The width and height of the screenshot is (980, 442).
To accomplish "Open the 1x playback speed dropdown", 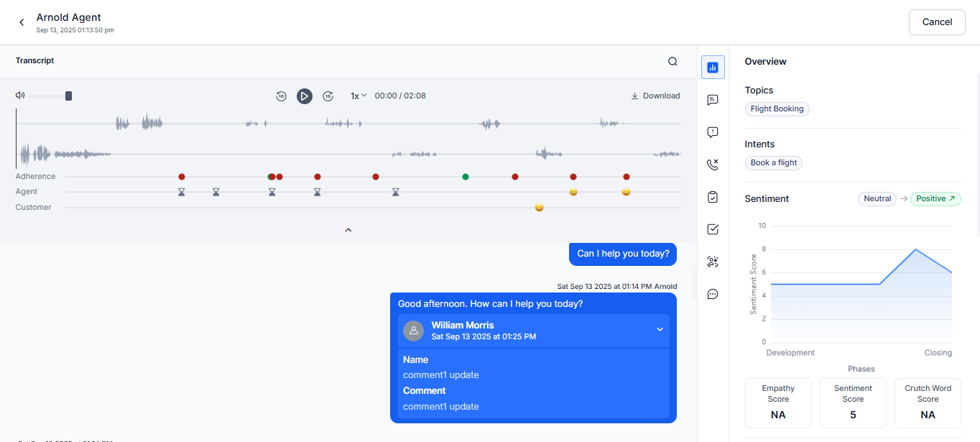I will pyautogui.click(x=358, y=96).
